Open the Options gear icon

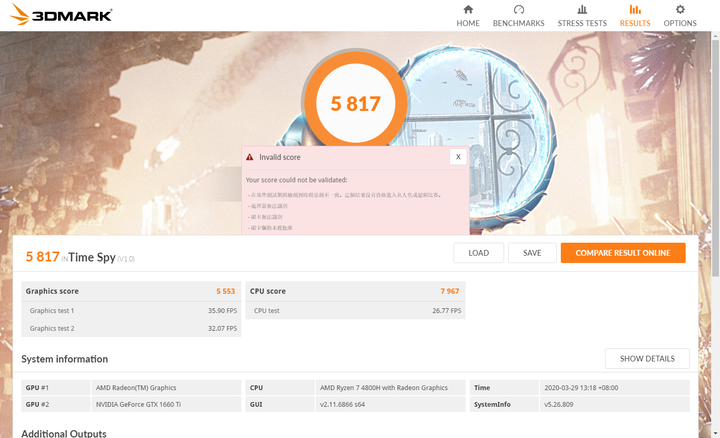pyautogui.click(x=680, y=9)
